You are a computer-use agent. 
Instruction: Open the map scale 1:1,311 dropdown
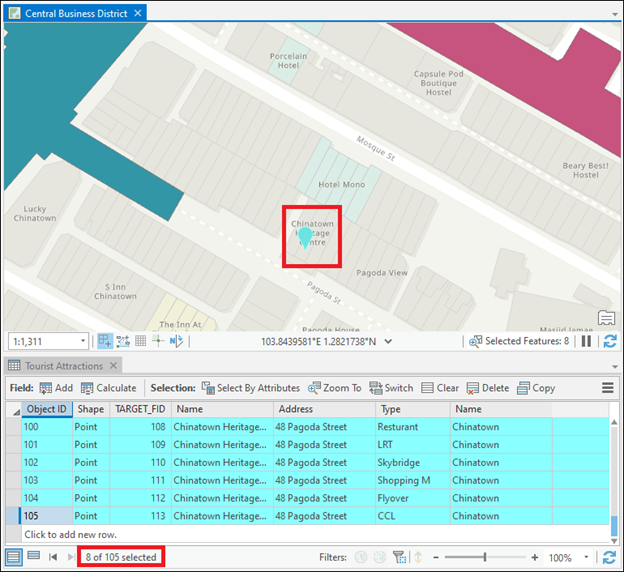[x=83, y=341]
